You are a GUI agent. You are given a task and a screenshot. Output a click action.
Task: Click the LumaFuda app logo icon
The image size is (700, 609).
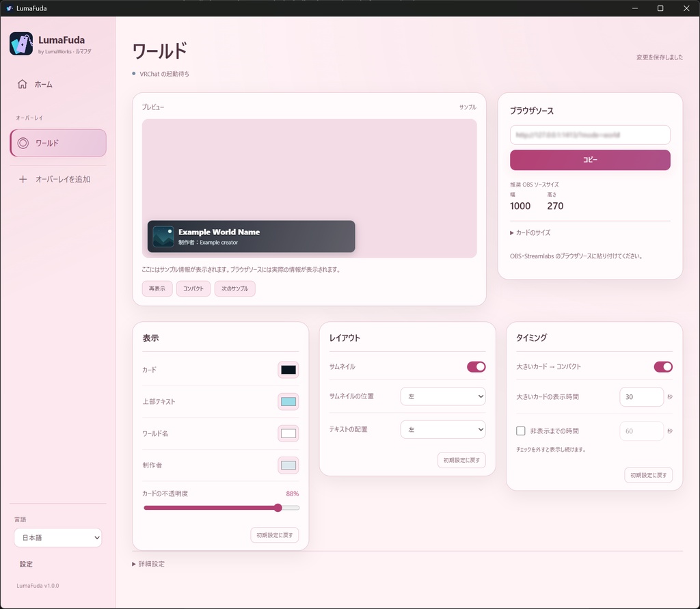tap(21, 44)
